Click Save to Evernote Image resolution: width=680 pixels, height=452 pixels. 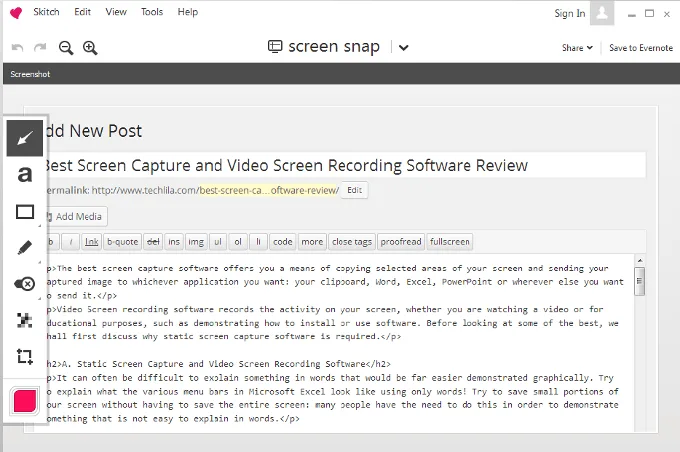641,48
